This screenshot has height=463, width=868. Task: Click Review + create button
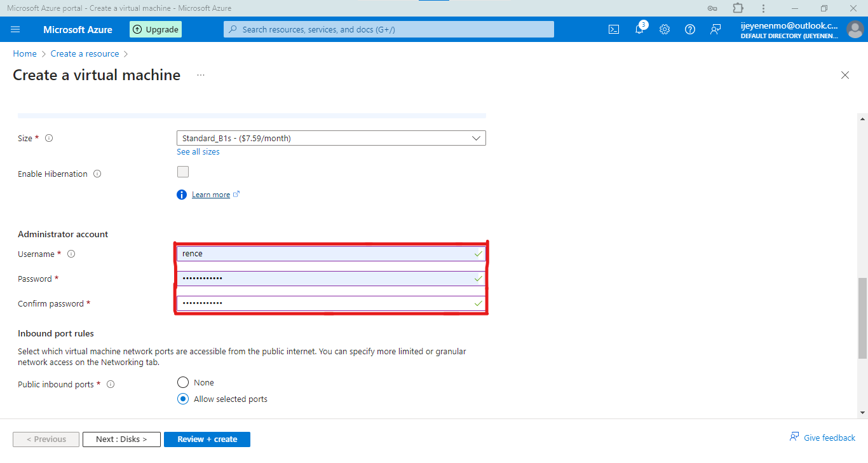[x=207, y=439]
